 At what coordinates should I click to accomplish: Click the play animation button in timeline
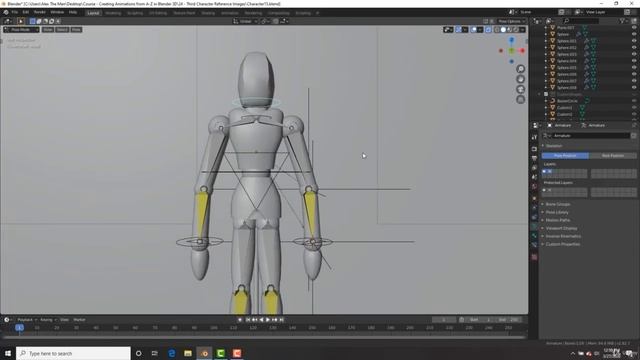pyautogui.click(x=268, y=320)
